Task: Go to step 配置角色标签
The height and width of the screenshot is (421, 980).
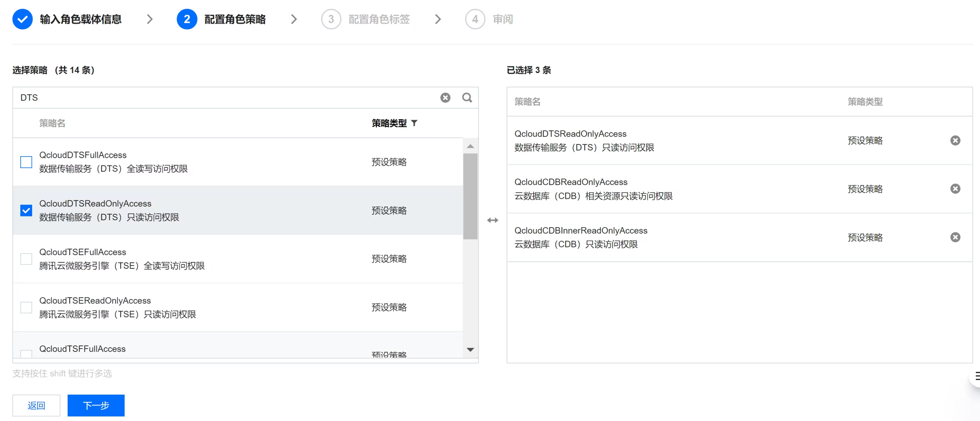Action: (378, 19)
